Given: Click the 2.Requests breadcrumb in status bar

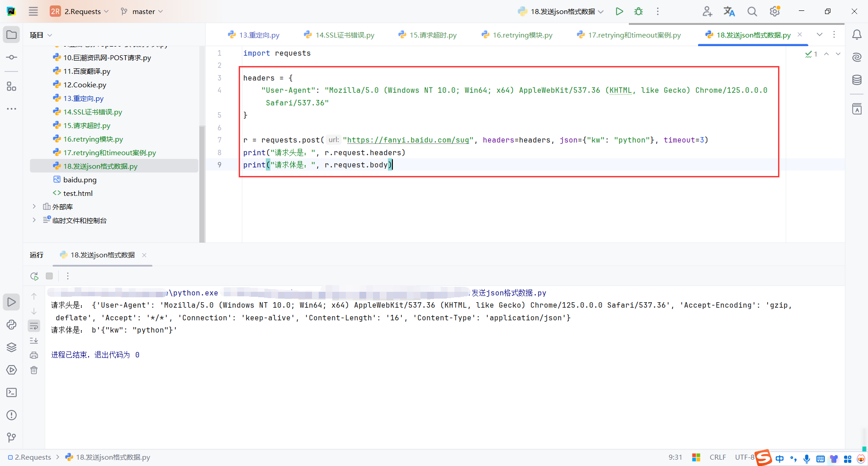Looking at the screenshot, I should point(29,457).
